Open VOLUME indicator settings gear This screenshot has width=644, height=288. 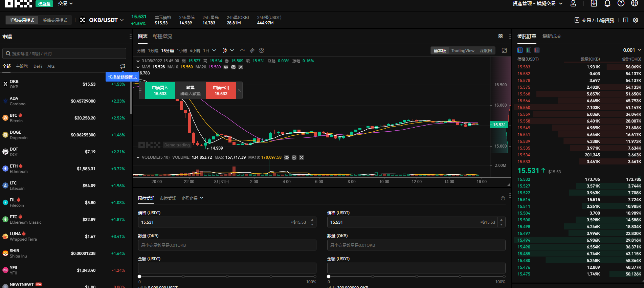tap(294, 157)
